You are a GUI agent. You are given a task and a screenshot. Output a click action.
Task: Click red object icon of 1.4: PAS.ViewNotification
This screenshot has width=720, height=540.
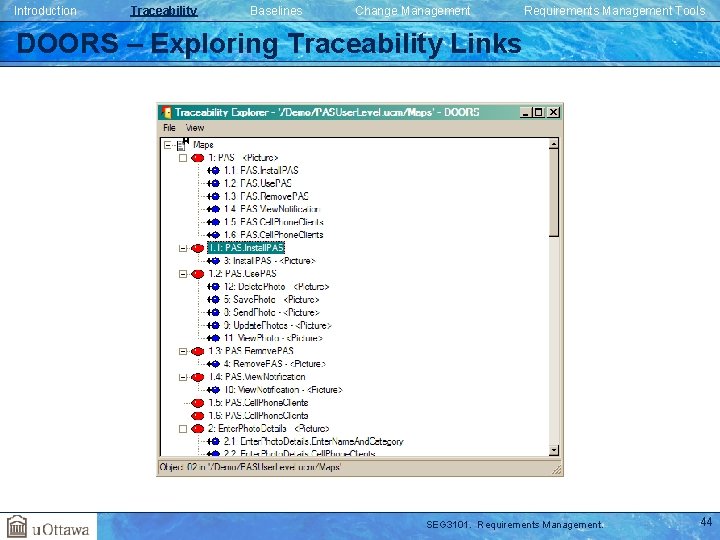pyautogui.click(x=197, y=377)
